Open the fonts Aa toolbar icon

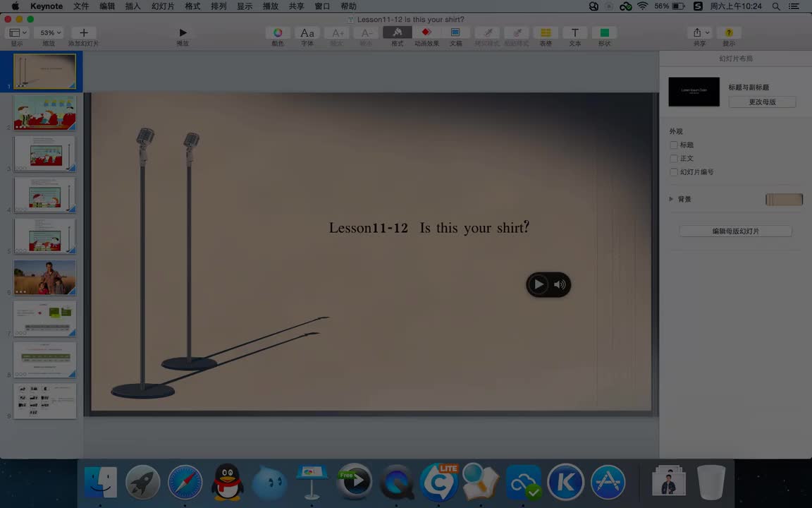[x=307, y=32]
